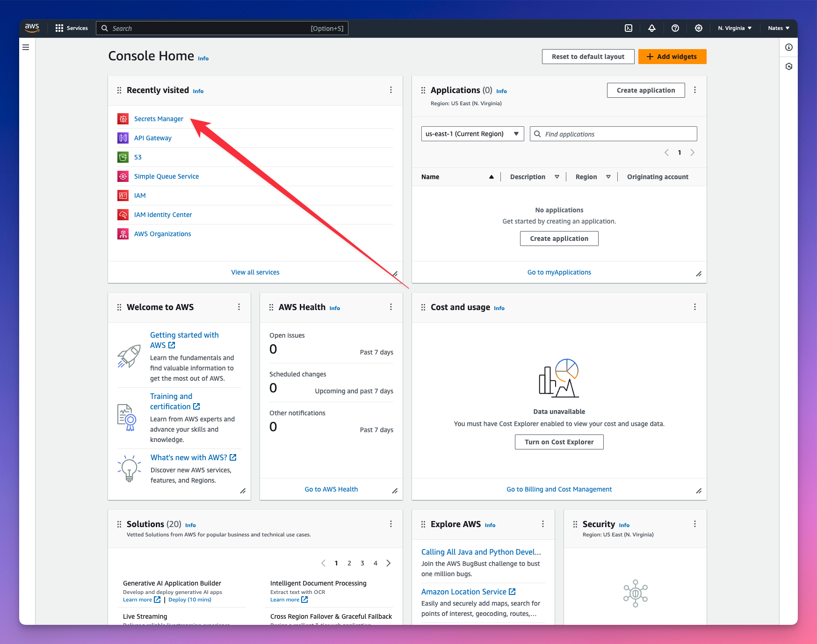Focus the top Search bar
This screenshot has height=644, width=817.
[222, 28]
